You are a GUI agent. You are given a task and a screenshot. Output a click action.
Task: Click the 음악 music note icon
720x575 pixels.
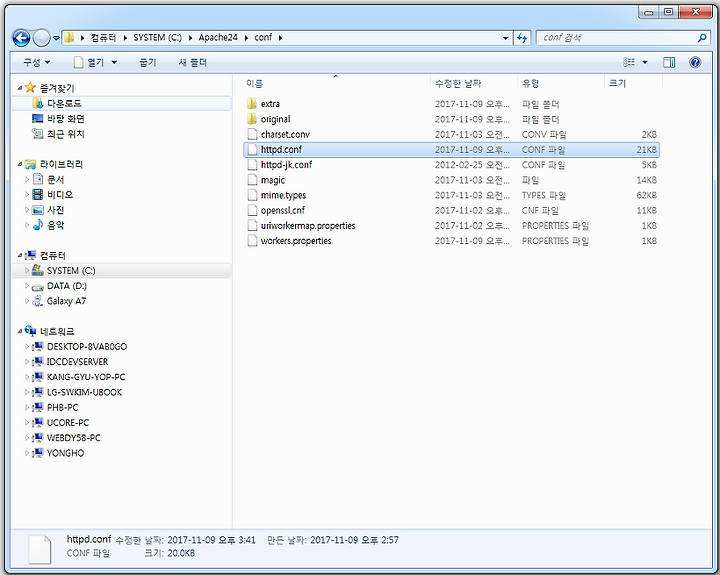coord(38,225)
